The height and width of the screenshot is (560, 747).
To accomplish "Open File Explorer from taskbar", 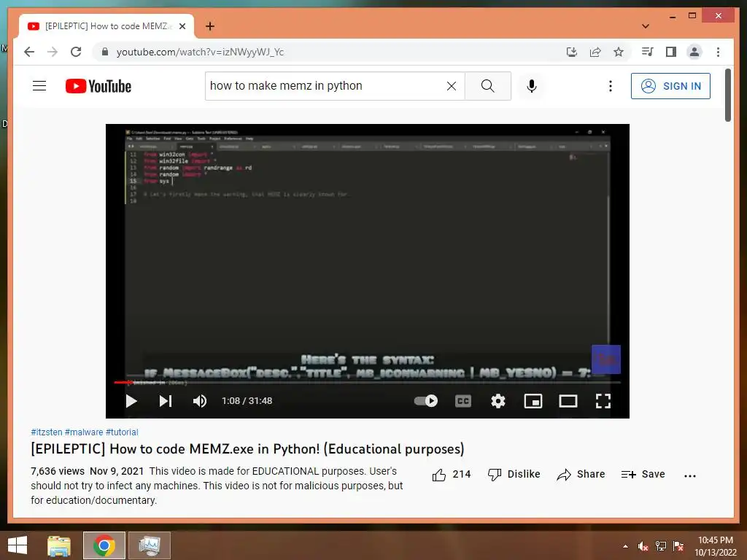I will point(59,545).
